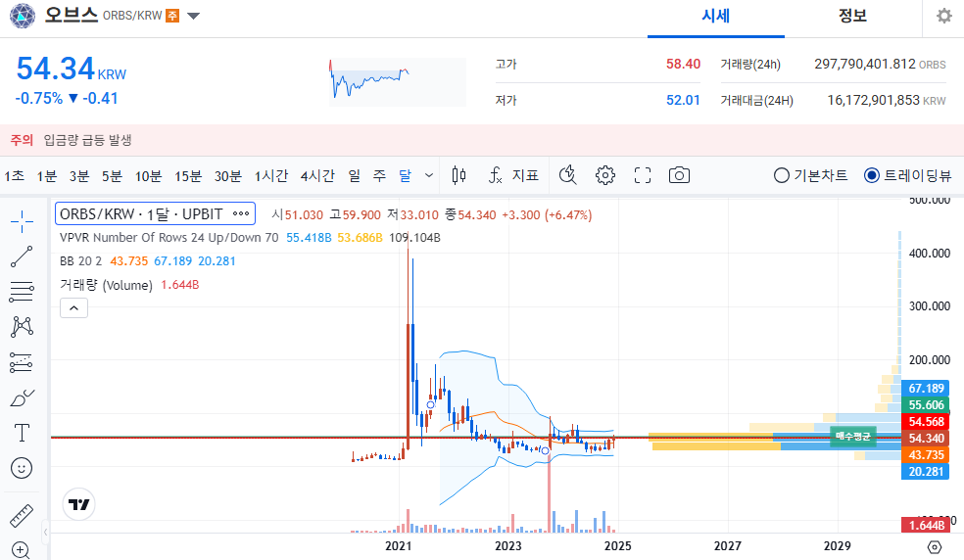Image resolution: width=964 pixels, height=560 pixels.
Task: Click the orange 43.735 price tag
Action: (925, 455)
